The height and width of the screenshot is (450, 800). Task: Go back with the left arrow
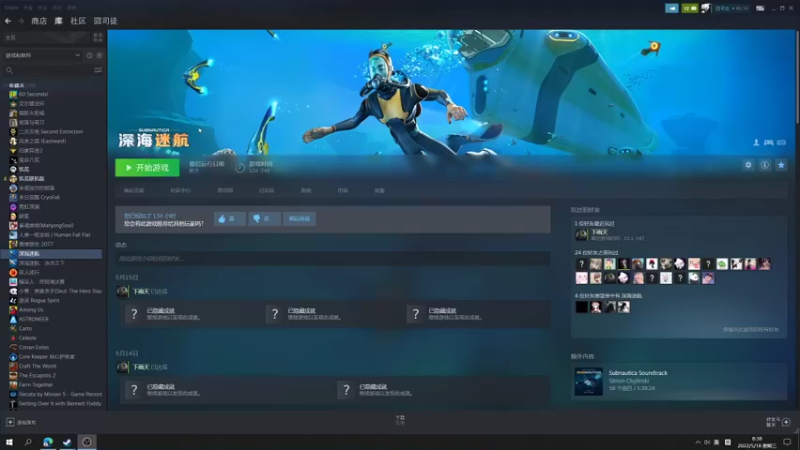8,21
